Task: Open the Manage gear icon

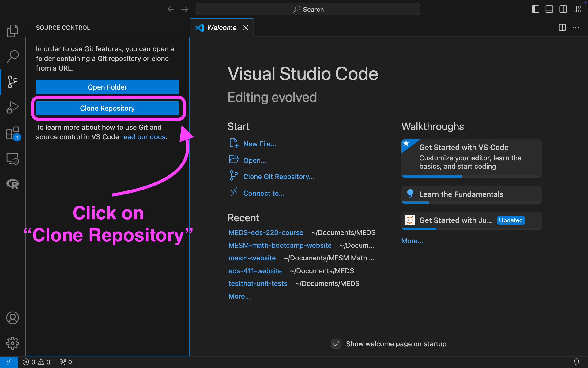Action: point(13,343)
